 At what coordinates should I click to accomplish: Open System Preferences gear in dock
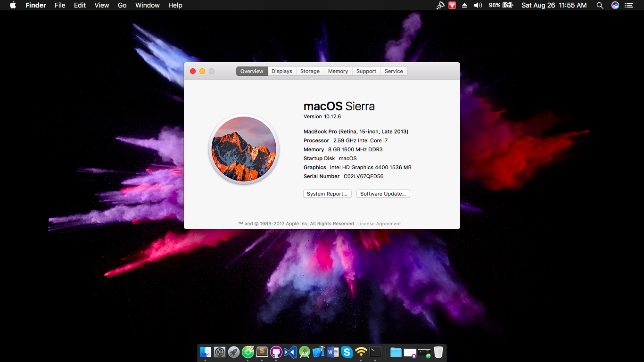220,352
